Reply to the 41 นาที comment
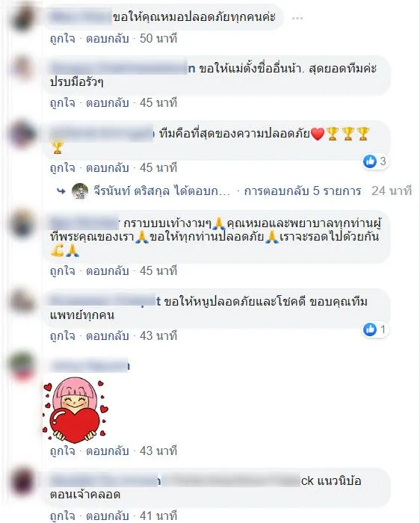 108,516
